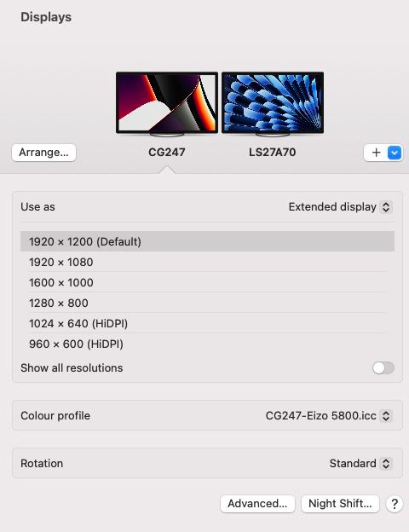Open the Rotation Standard dropdown
The image size is (409, 532).
[360, 464]
